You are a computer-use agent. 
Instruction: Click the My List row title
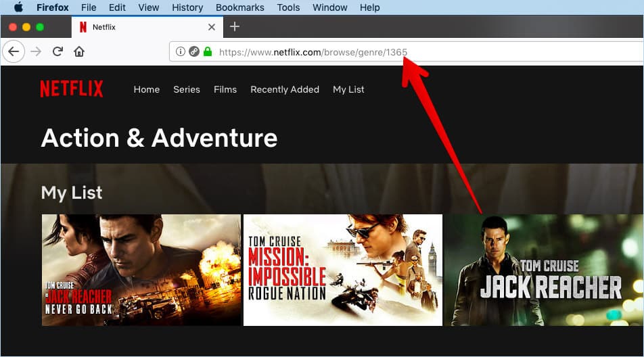72,193
